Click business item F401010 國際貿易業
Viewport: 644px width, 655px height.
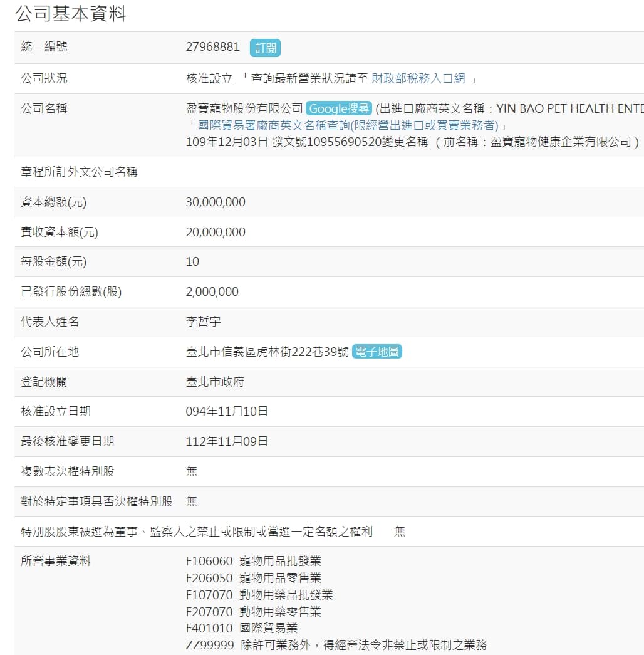click(242, 628)
